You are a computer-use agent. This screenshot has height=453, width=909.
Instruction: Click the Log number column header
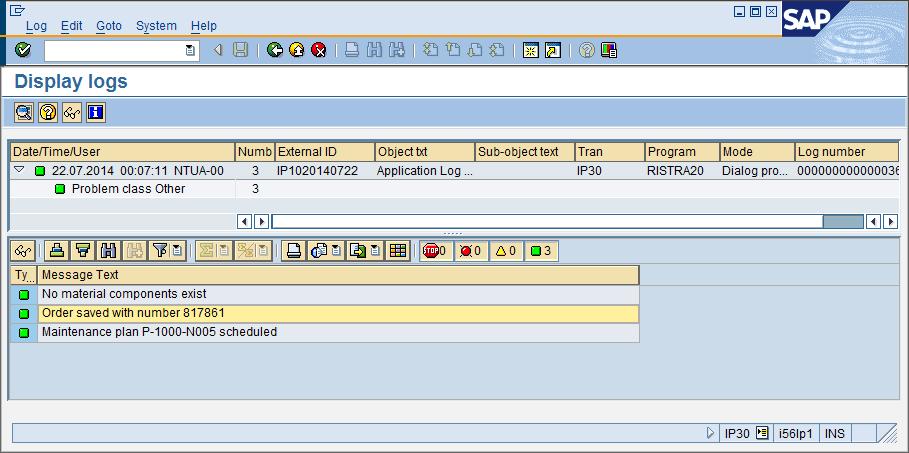[847, 152]
